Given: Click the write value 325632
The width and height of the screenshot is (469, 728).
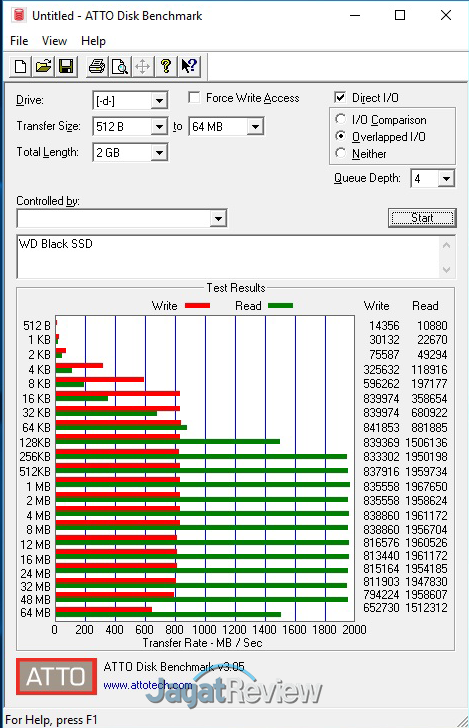Looking at the screenshot, I should [381, 370].
